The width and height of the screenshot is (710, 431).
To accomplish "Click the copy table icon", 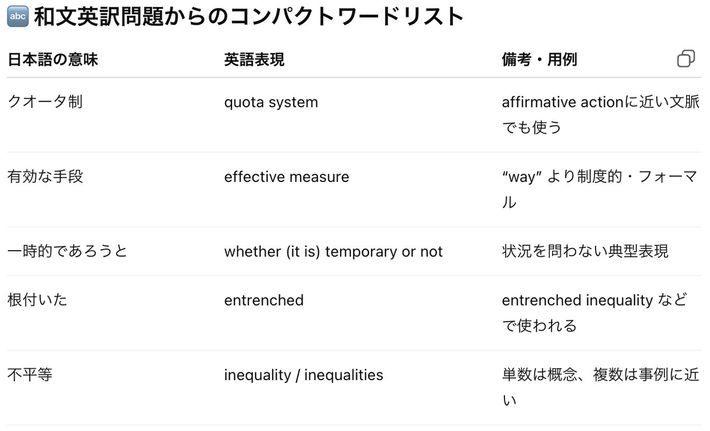I will pyautogui.click(x=686, y=59).
